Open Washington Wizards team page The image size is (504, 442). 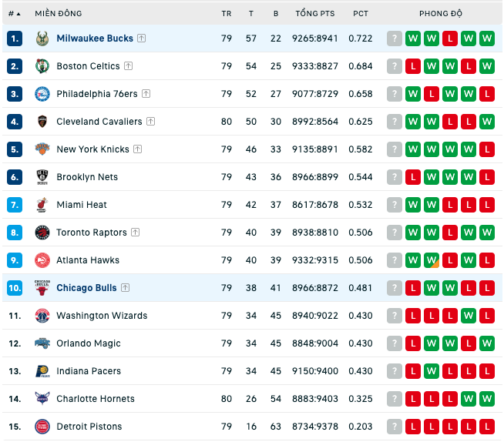102,316
